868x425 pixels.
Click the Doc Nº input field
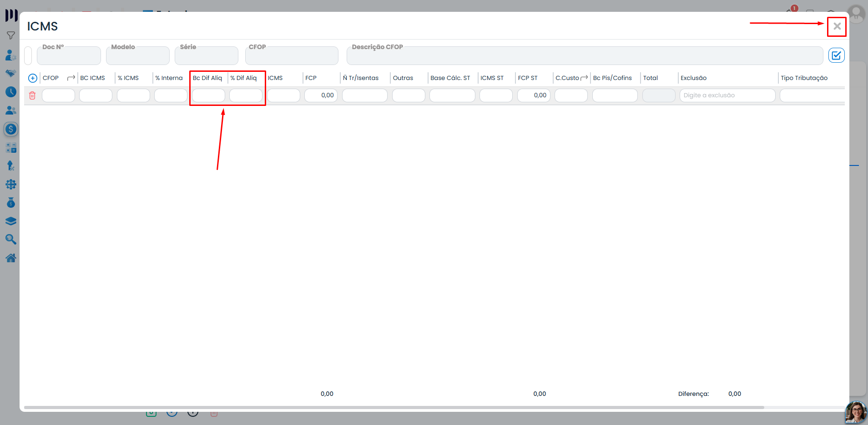tap(69, 55)
